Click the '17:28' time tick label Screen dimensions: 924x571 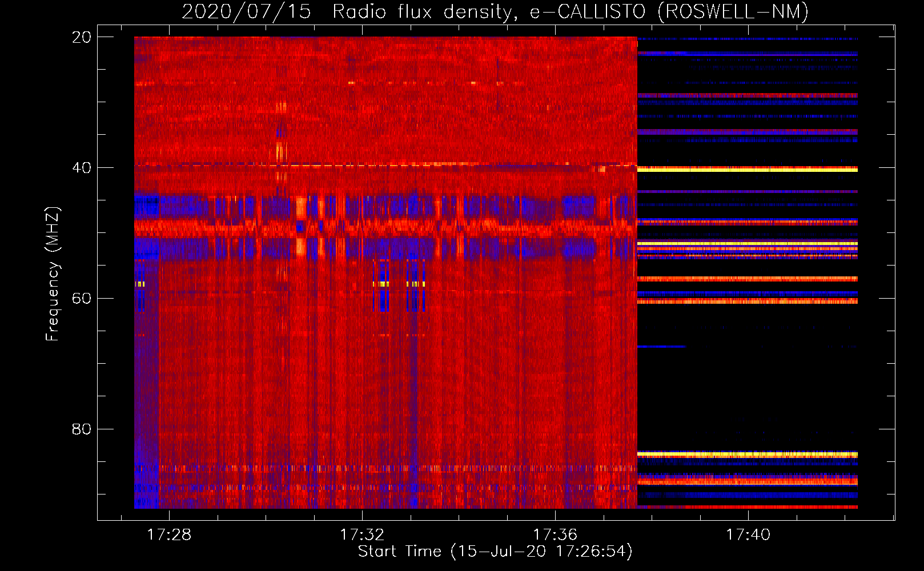point(169,535)
